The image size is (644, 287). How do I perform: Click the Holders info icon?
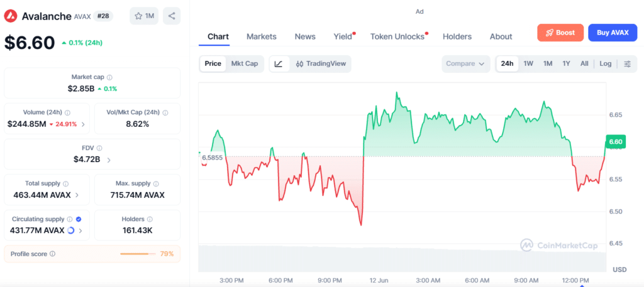(150, 219)
